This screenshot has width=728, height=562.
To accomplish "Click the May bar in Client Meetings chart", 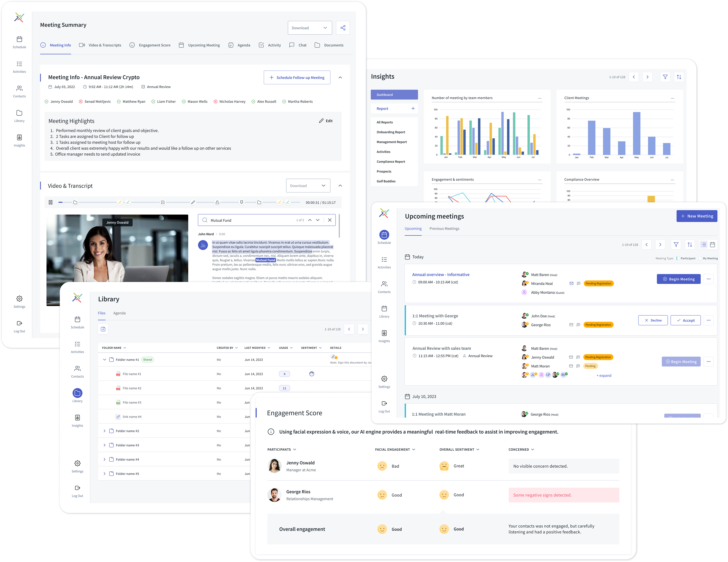I will [x=636, y=133].
